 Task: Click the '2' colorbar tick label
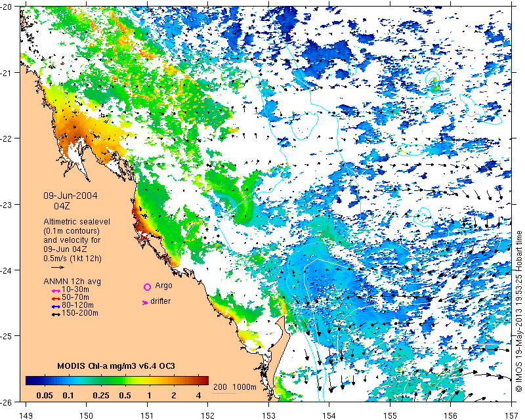174,396
